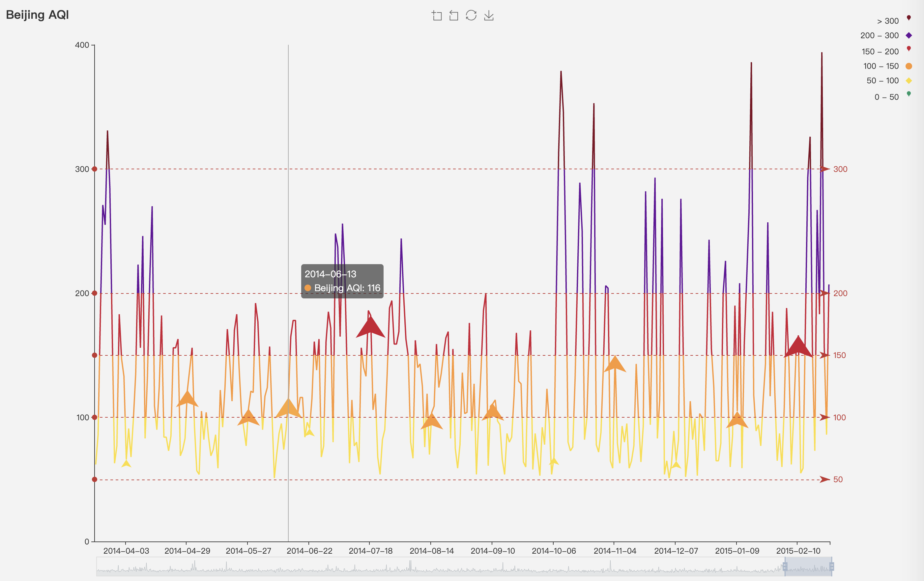
Task: Click the red arrow marker near 2015-02-10
Action: click(x=798, y=347)
